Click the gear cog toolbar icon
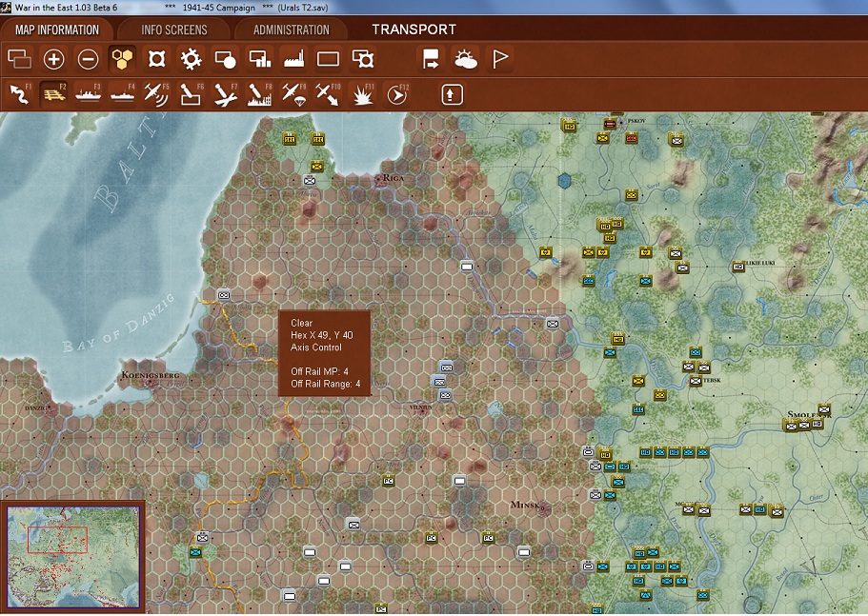The image size is (868, 616). [x=191, y=59]
